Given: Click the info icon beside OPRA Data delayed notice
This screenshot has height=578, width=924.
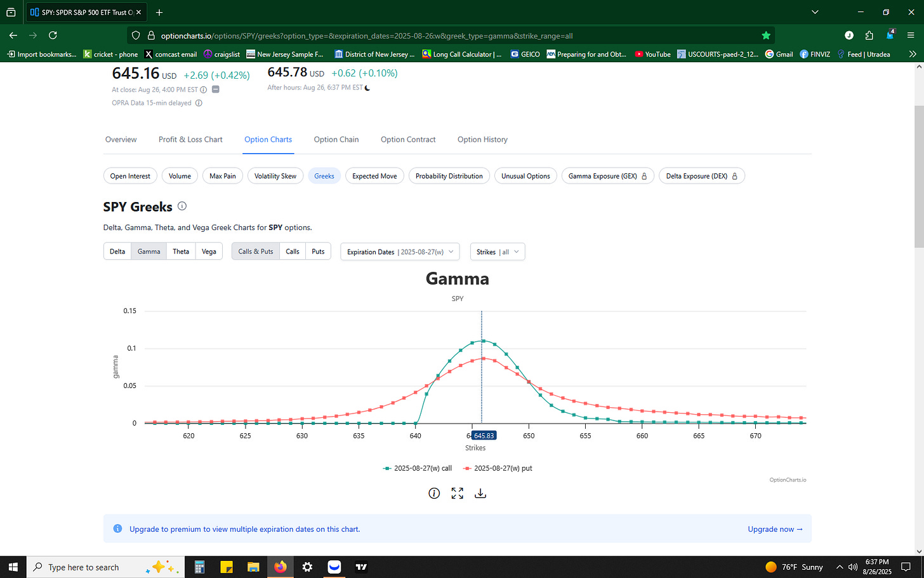Looking at the screenshot, I should (x=199, y=103).
